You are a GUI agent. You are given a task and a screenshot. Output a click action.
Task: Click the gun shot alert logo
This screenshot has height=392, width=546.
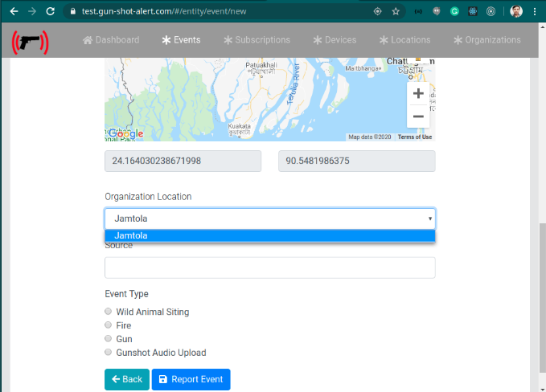pos(30,42)
